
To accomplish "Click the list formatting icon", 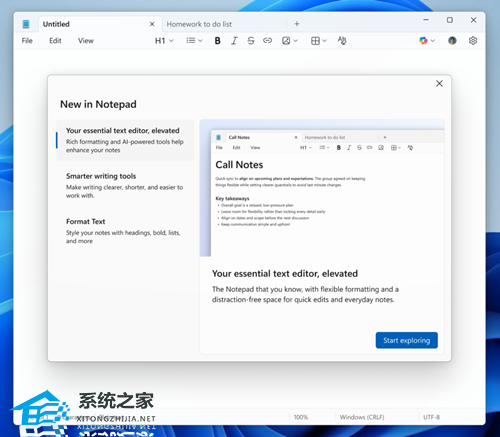I will 191,41.
